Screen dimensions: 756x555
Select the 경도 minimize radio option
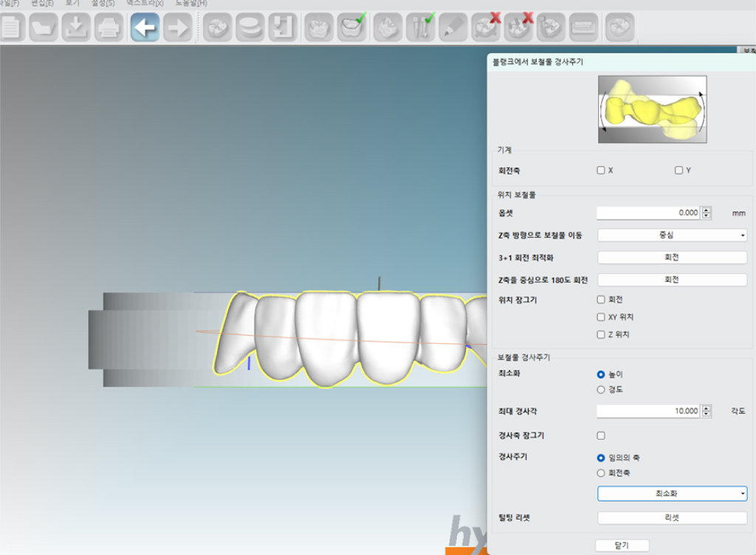point(601,390)
